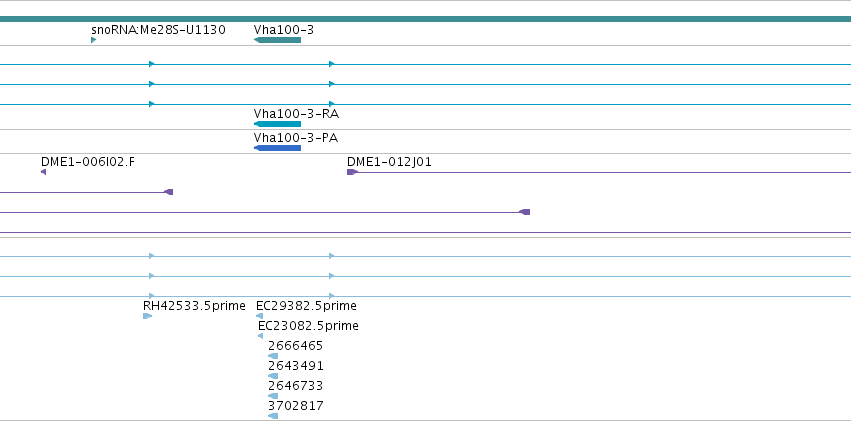Viewport: 851px width, 421px height.
Task: Click the 3702817 label text
Action: [x=296, y=406]
